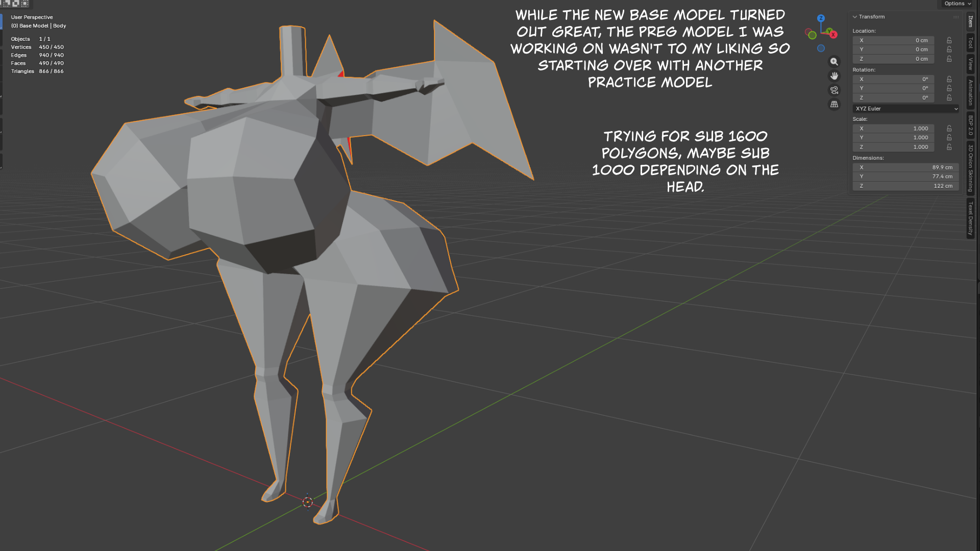
Task: Click the Rotation X field
Action: coord(893,79)
